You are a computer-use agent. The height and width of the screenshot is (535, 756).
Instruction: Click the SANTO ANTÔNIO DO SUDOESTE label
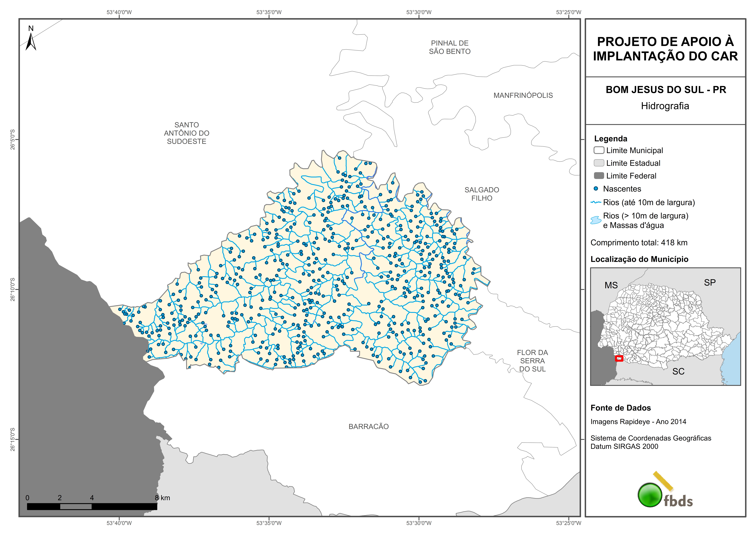[186, 133]
